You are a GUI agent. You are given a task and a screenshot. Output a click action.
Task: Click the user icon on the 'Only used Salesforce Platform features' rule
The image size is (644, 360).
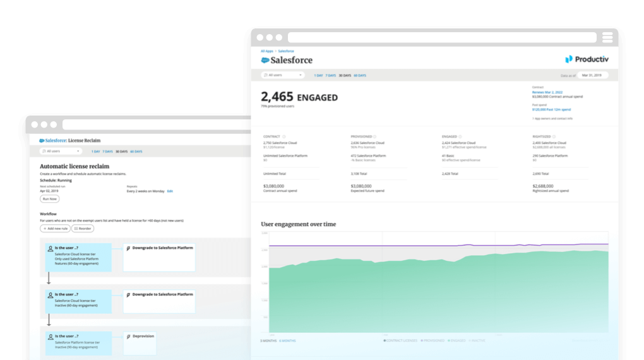click(51, 248)
